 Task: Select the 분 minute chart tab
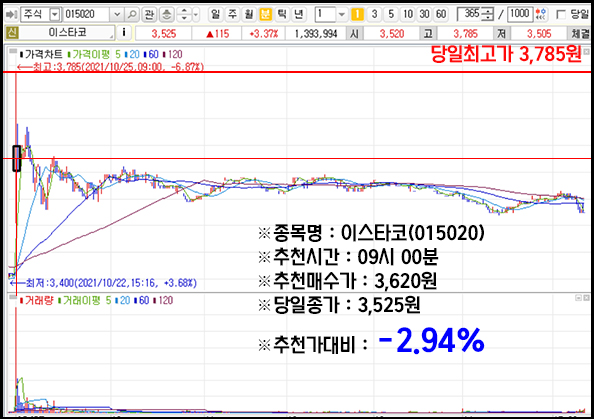click(266, 14)
